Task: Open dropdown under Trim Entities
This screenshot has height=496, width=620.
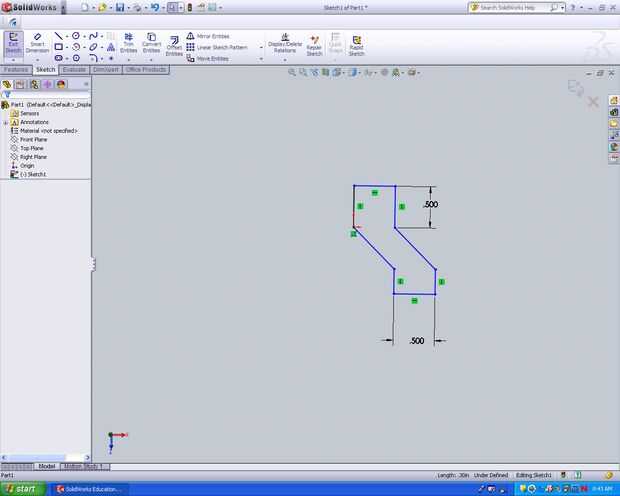Action: (129, 60)
